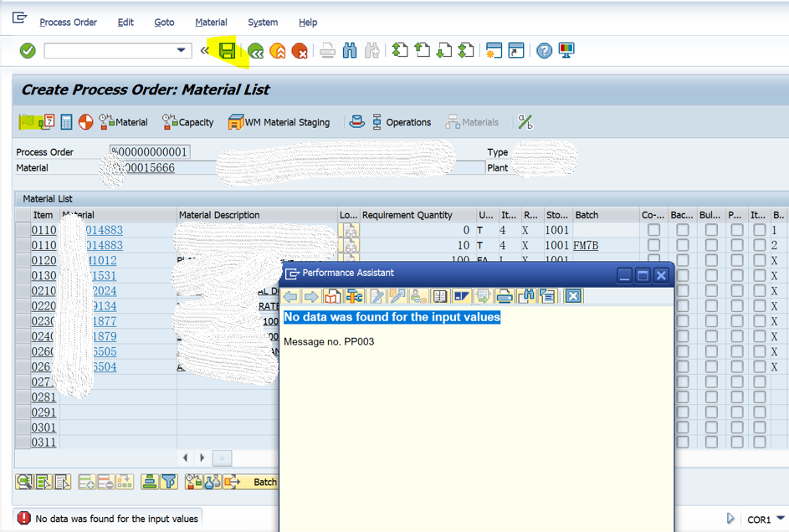Expand the Batch options with its arrow icon
This screenshot has width=789, height=532.
(x=230, y=482)
